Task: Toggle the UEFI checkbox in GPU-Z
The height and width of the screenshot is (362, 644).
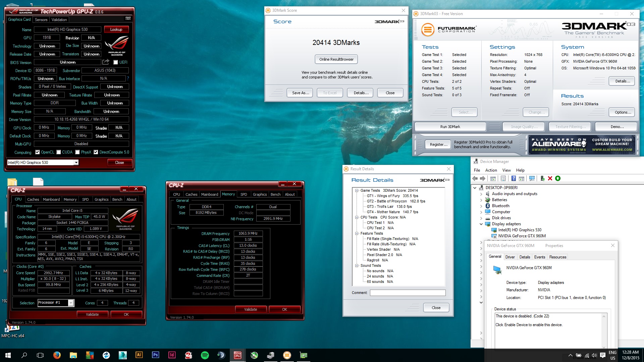Action: [115, 62]
